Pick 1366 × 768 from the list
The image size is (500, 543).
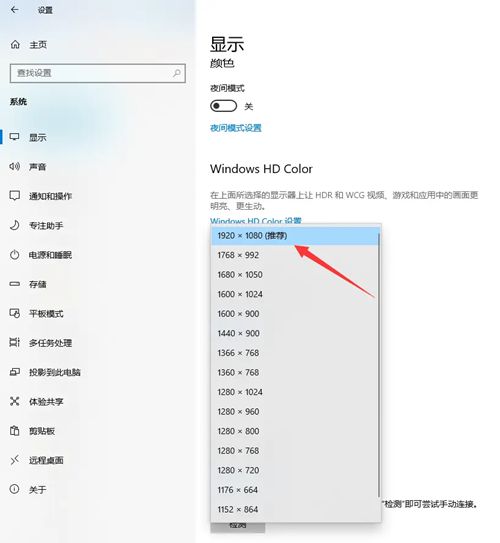point(294,353)
